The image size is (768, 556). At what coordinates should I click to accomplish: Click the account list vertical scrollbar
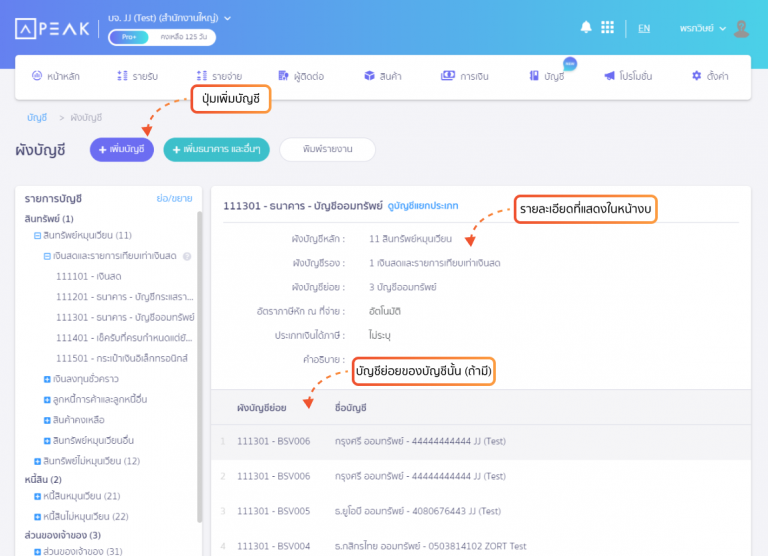pyautogui.click(x=199, y=300)
